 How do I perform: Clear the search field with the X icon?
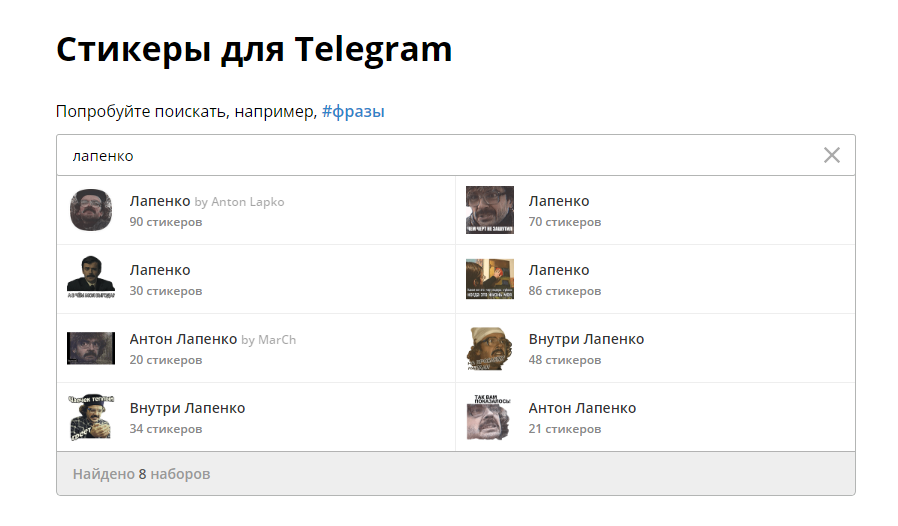[x=831, y=155]
